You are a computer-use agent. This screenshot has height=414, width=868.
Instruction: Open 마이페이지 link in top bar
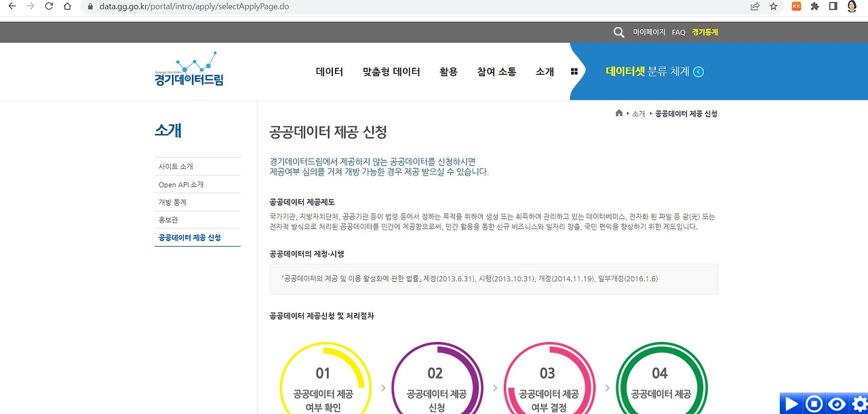pos(649,33)
